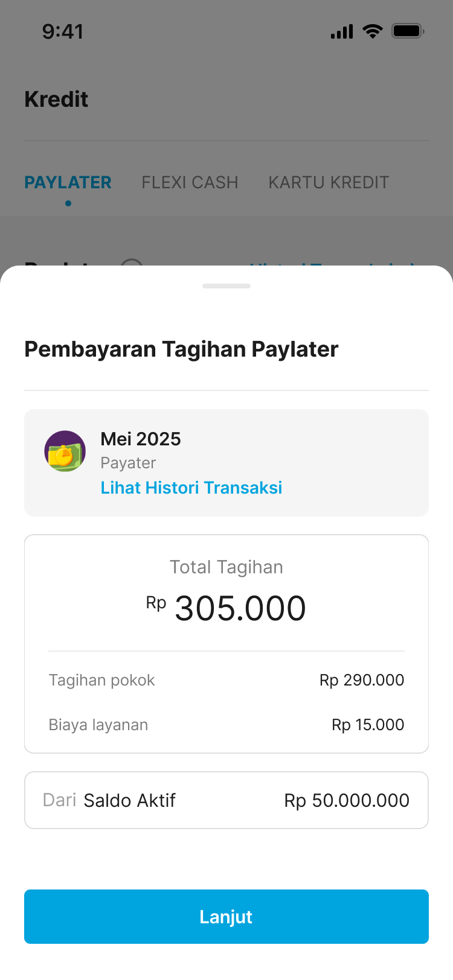Tap the Paylater money icon
Viewport: 453px width, 980px height.
click(x=65, y=451)
